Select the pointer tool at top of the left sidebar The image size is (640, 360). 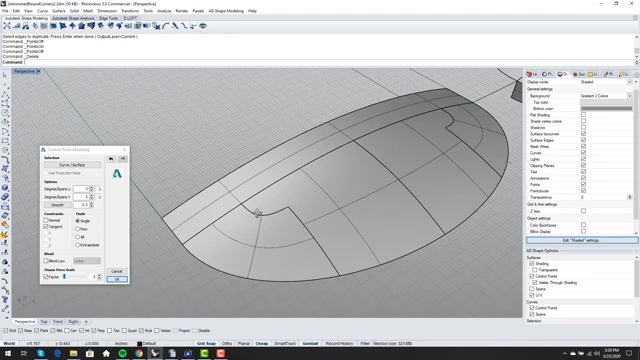pos(5,75)
